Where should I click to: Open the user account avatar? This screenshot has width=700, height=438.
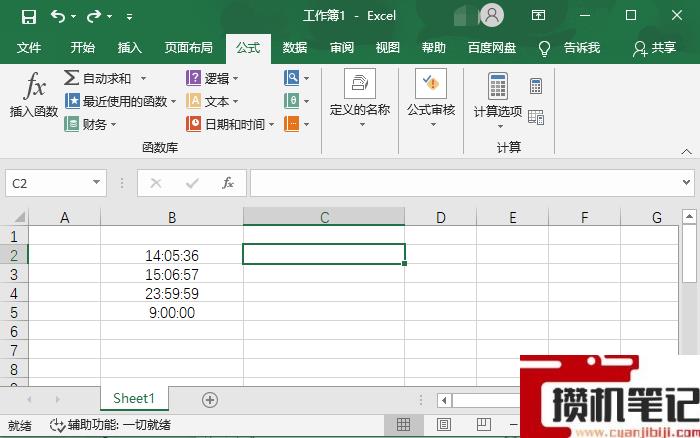click(x=492, y=16)
